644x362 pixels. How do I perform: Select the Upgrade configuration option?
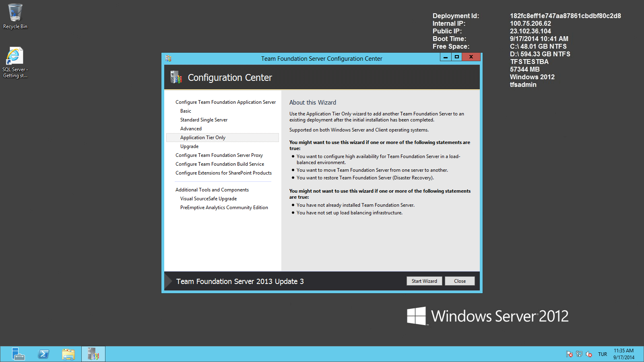[189, 146]
